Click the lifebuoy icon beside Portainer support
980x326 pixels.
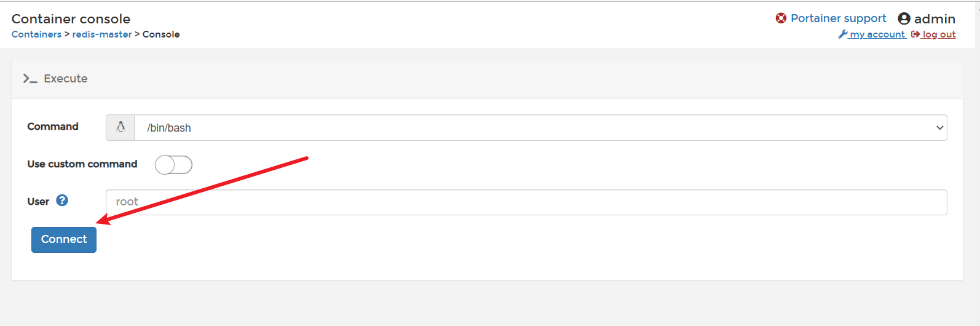coord(781,18)
